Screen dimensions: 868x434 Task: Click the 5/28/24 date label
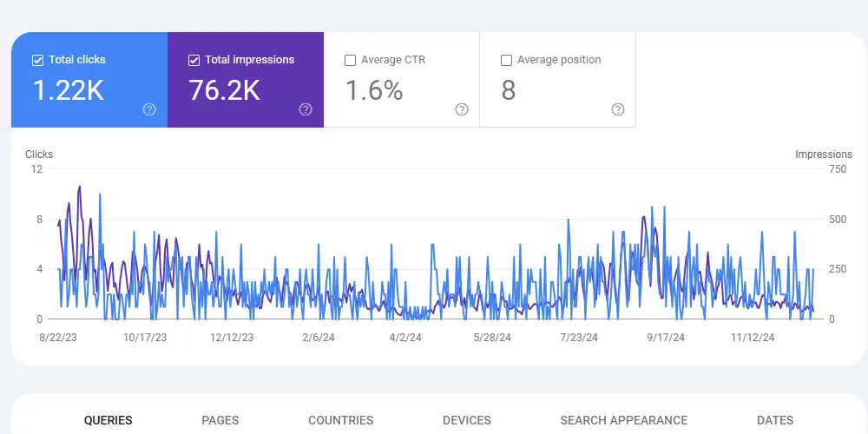492,338
